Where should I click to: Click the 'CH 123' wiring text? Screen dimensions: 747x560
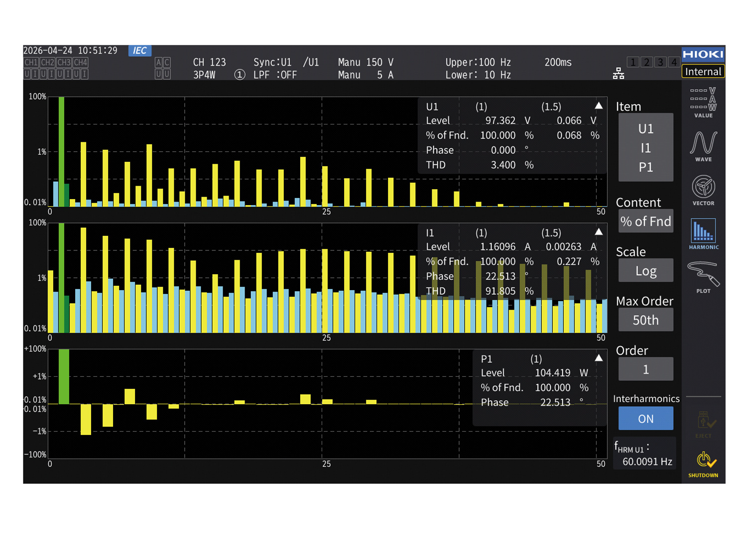coord(210,62)
